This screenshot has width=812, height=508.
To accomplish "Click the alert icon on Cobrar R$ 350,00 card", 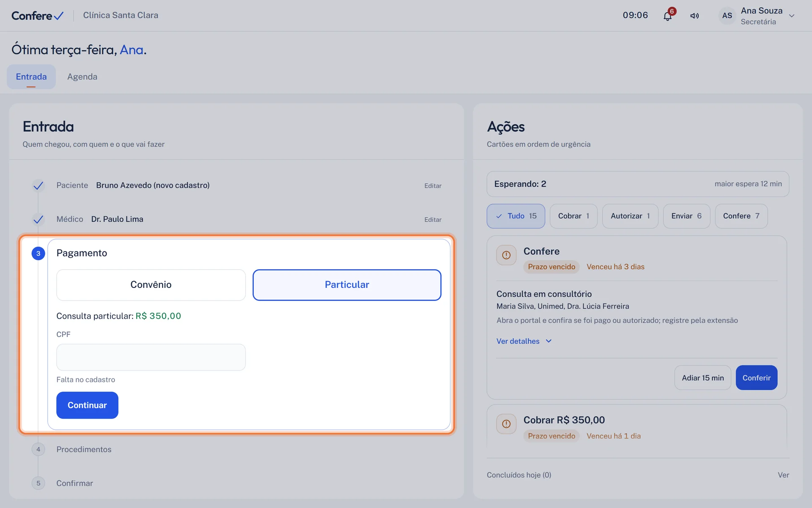I will 506,424.
